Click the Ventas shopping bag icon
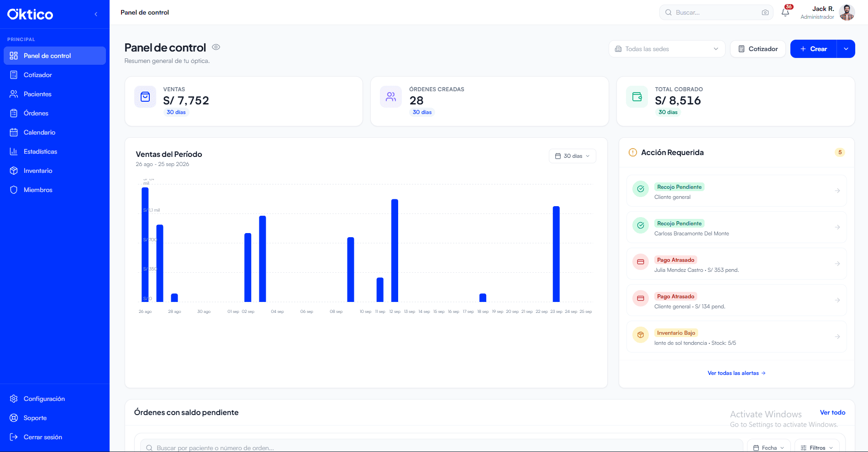Screen dimensions: 868x452 [x=145, y=97]
